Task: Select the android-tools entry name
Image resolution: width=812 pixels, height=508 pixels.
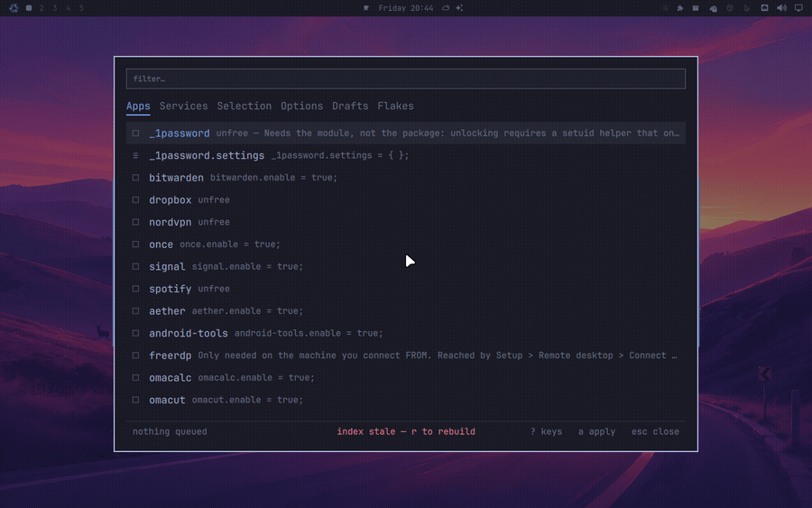Action: tap(189, 334)
